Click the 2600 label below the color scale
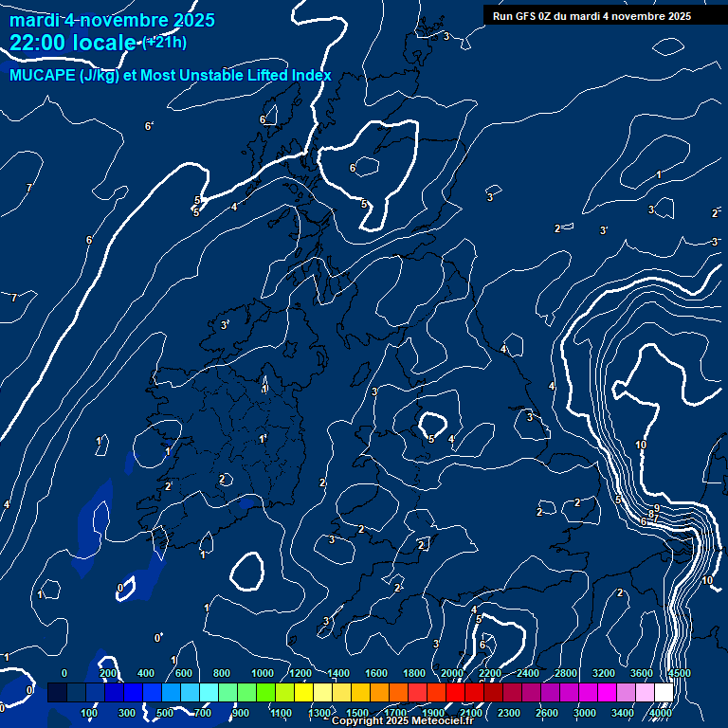Viewport: 728px width, 728px height. click(x=547, y=713)
